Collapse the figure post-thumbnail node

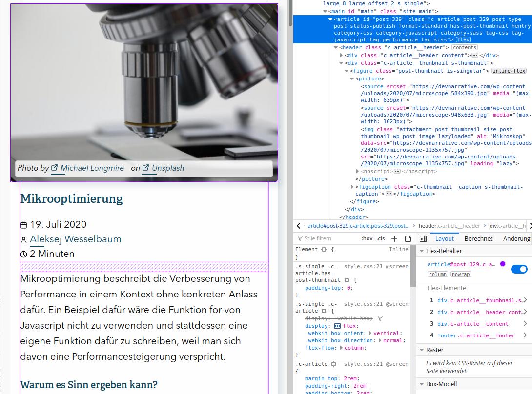pos(347,71)
